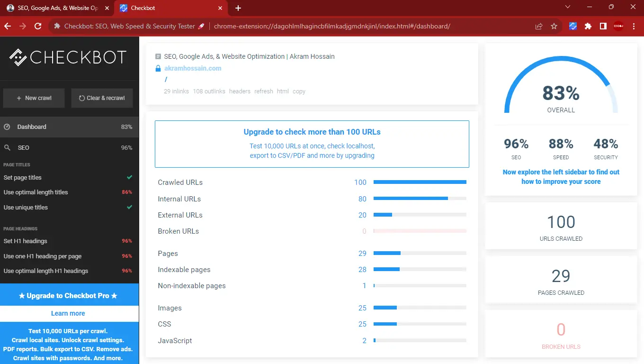644x364 pixels.
Task: Click the Pages progress bar
Action: pyautogui.click(x=420, y=254)
